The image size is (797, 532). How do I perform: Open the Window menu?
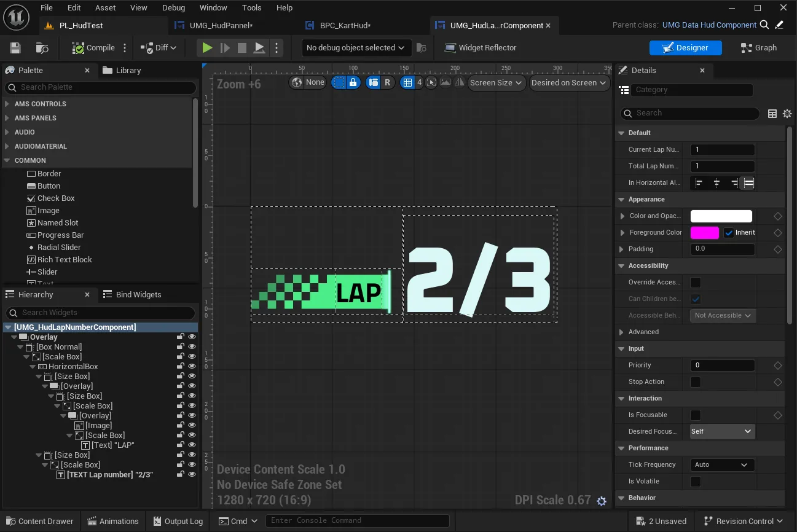coord(213,7)
